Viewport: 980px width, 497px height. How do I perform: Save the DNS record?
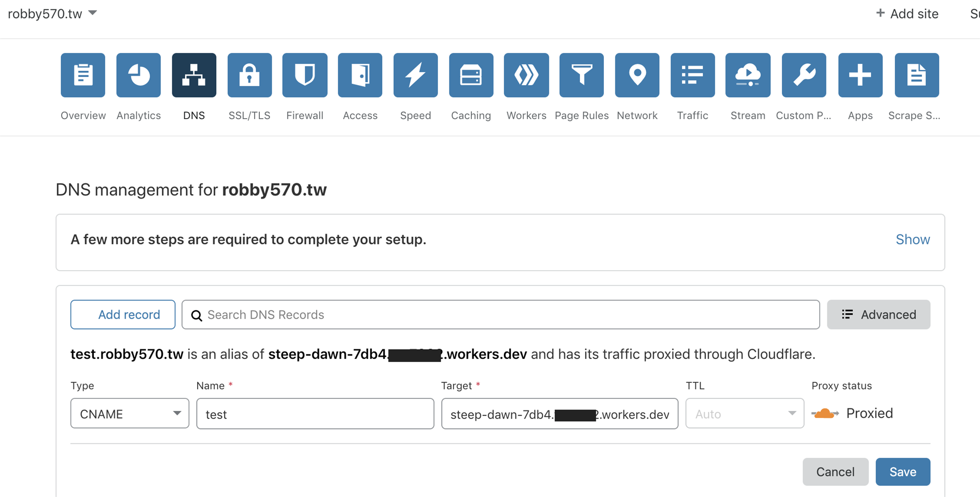903,472
